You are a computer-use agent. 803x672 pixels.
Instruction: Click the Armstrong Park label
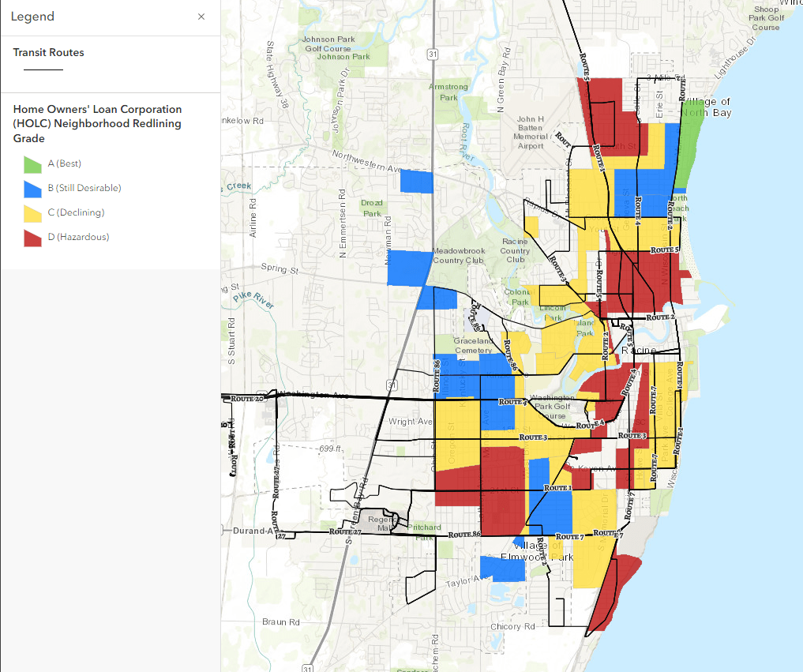[x=448, y=92]
